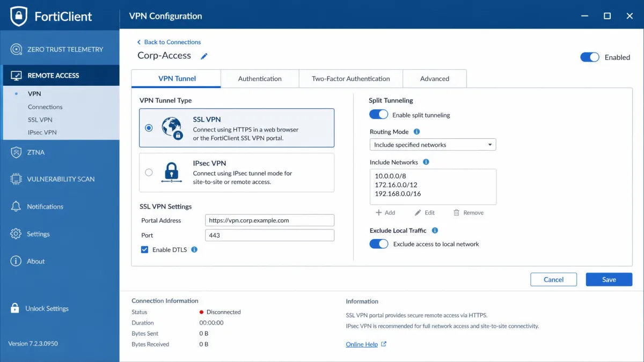The width and height of the screenshot is (644, 362).
Task: Edit the selected included network
Action: 425,213
